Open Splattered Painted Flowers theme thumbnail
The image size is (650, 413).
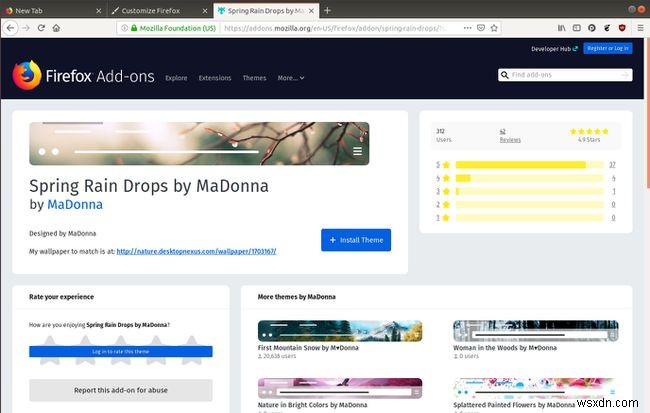tap(536, 388)
